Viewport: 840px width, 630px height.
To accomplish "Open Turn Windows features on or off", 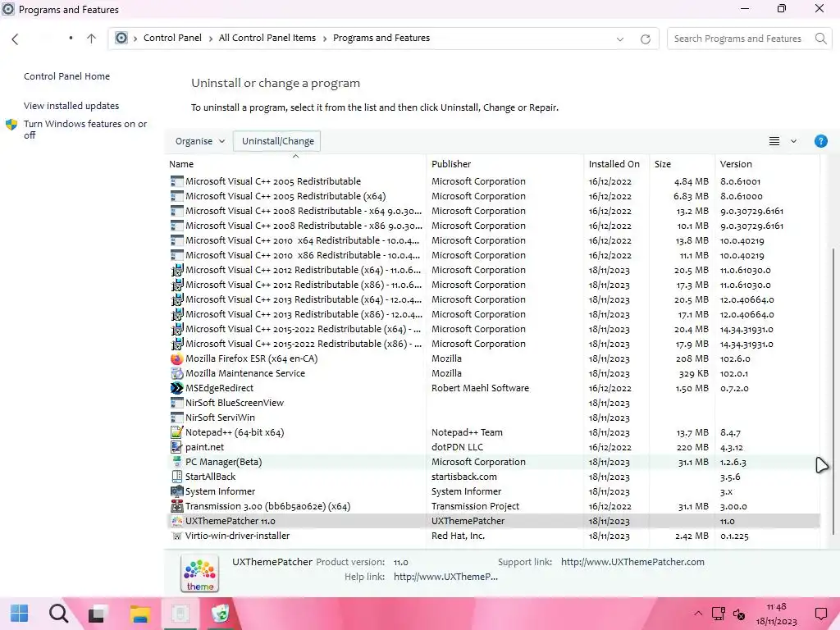I will [84, 129].
